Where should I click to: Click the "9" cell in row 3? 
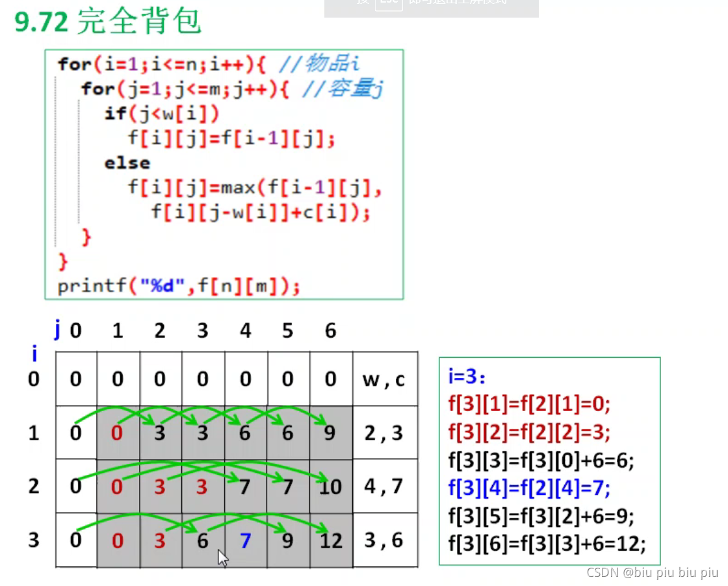(x=289, y=540)
